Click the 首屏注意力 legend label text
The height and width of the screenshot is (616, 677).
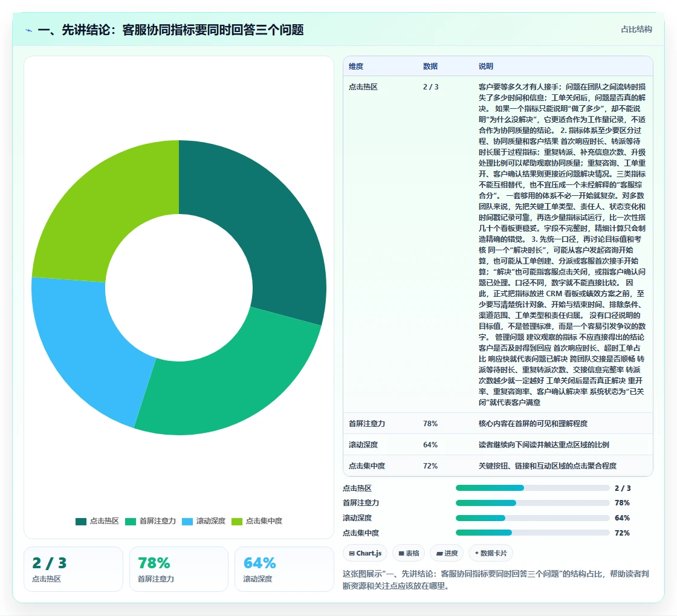(158, 522)
